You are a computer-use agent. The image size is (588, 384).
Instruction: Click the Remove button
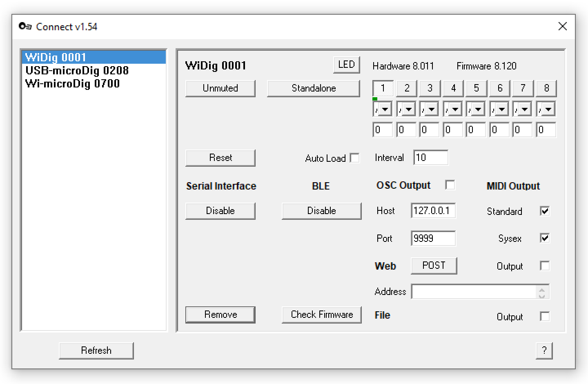pos(220,315)
